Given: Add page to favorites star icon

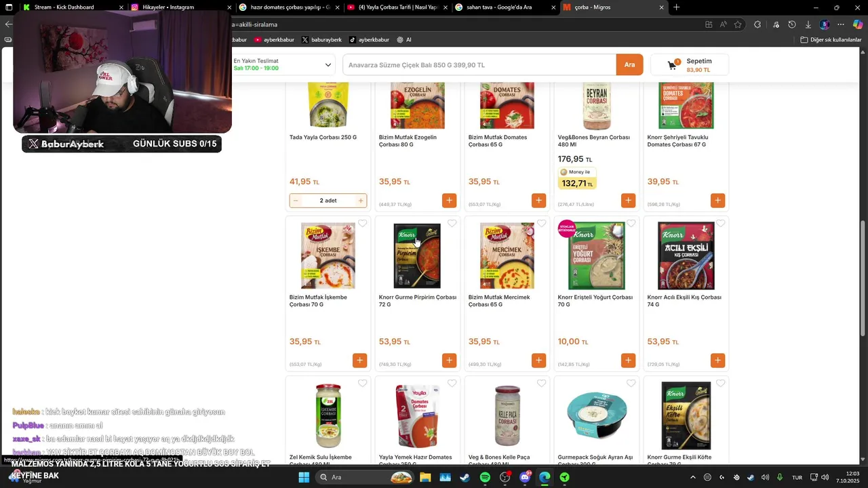Looking at the screenshot, I should tap(738, 24).
